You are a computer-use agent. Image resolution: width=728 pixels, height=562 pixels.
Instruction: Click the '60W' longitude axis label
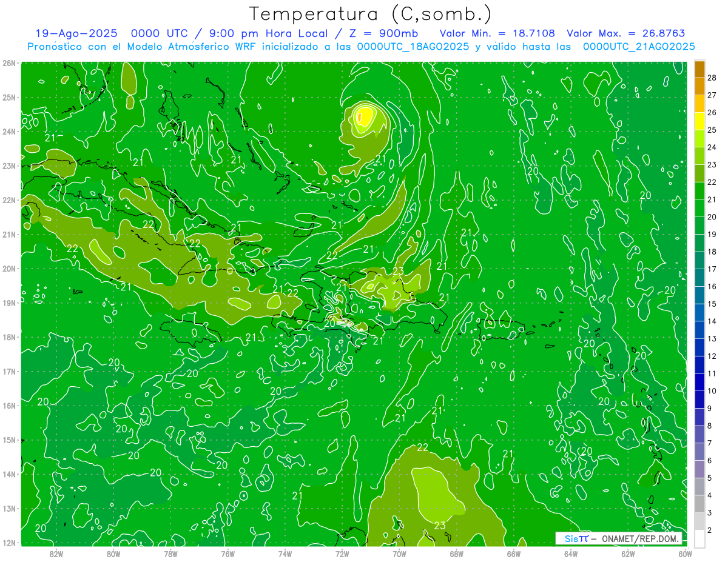pyautogui.click(x=685, y=553)
